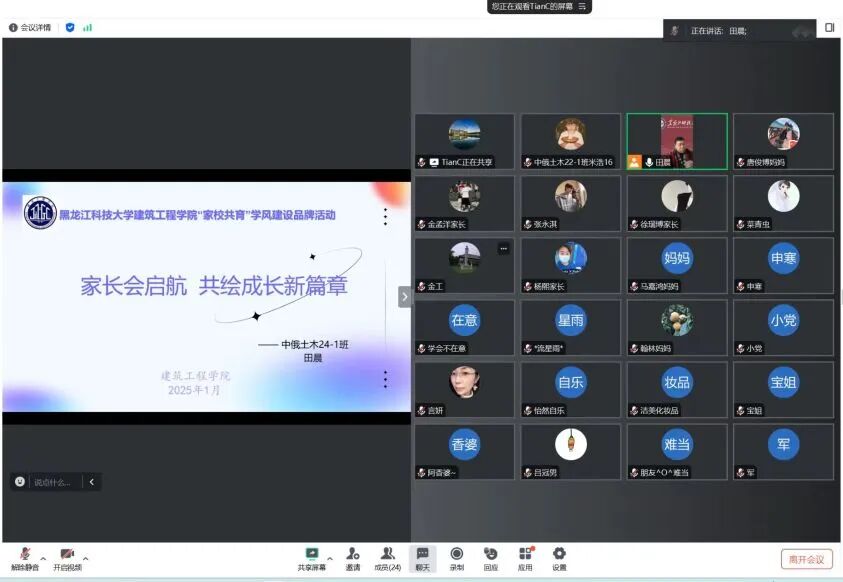Open the menu in the screen-viewing banner
This screenshot has width=843, height=582.
pos(585,7)
